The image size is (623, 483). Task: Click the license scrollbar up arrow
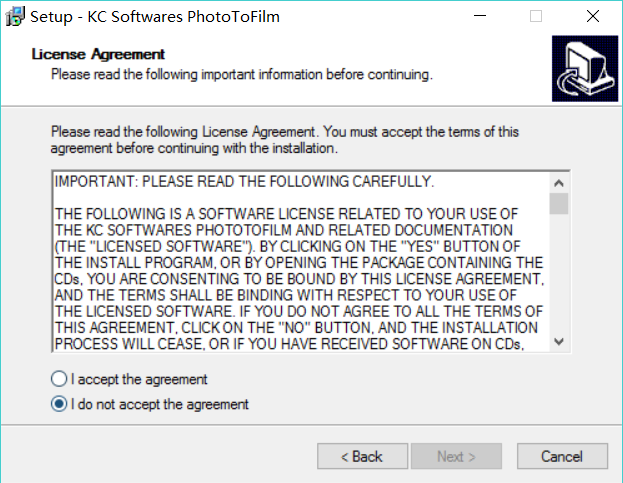click(x=559, y=182)
